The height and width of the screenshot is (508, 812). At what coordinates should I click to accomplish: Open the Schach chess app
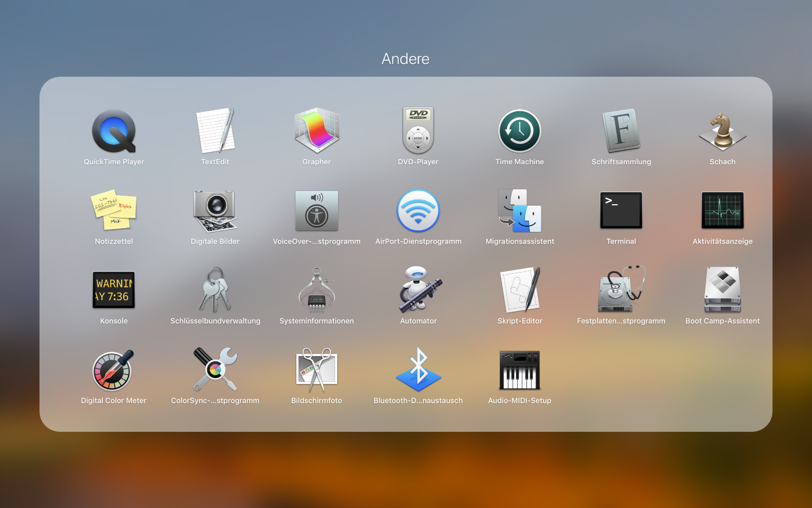pyautogui.click(x=723, y=131)
